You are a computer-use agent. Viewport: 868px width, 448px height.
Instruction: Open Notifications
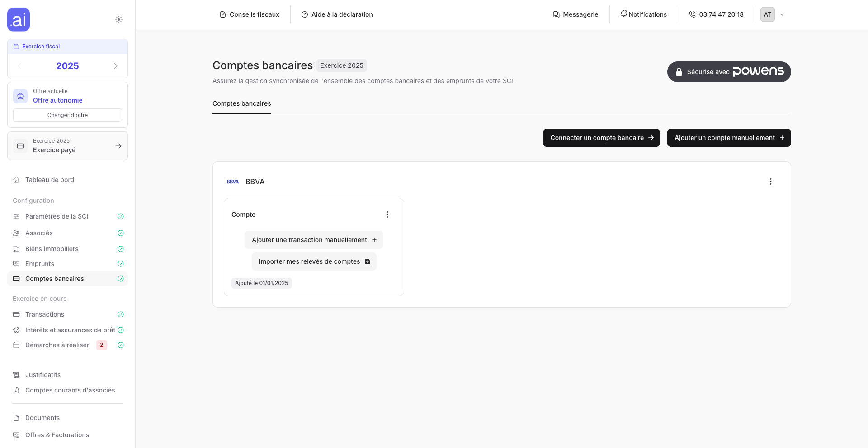644,14
